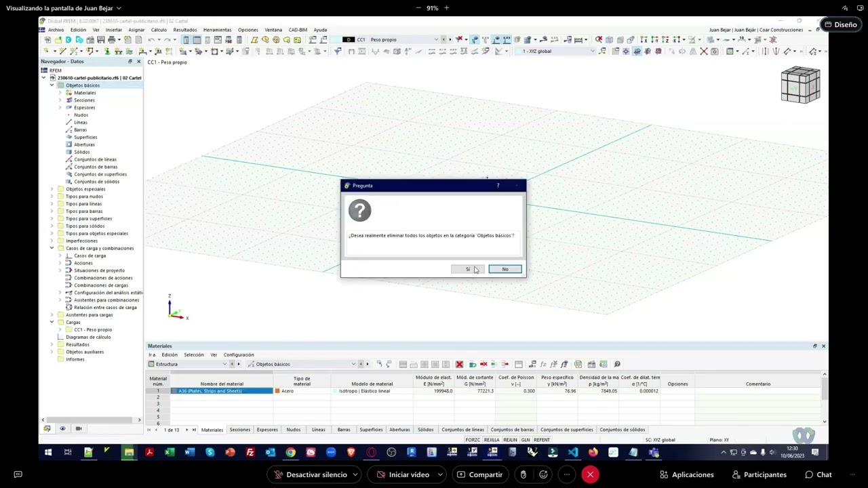Click the orange Acero color swatch
This screenshot has width=868, height=488.
(277, 391)
